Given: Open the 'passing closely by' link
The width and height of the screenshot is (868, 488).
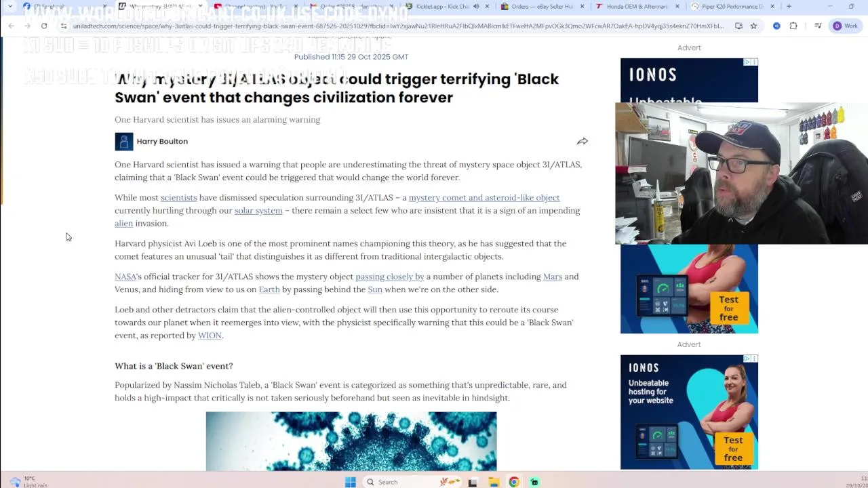Looking at the screenshot, I should coord(390,277).
